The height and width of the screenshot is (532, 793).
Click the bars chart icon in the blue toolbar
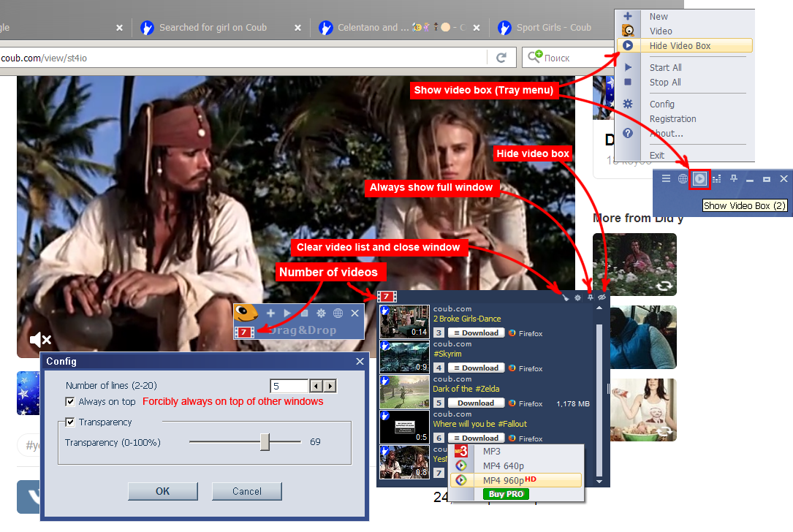pyautogui.click(x=717, y=178)
